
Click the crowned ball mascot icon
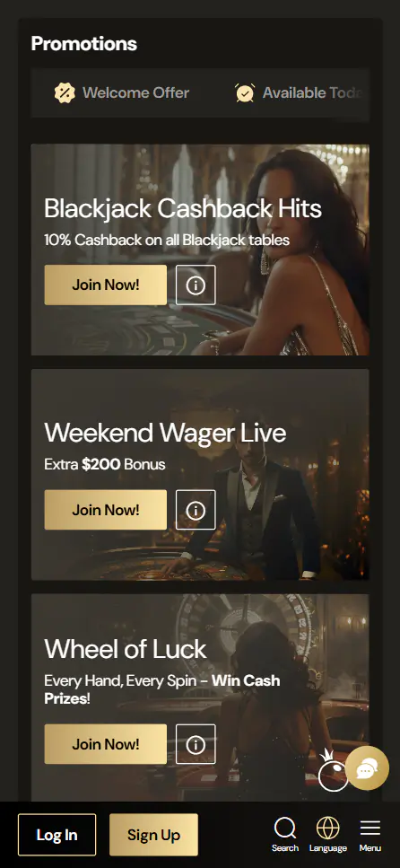[x=333, y=771]
